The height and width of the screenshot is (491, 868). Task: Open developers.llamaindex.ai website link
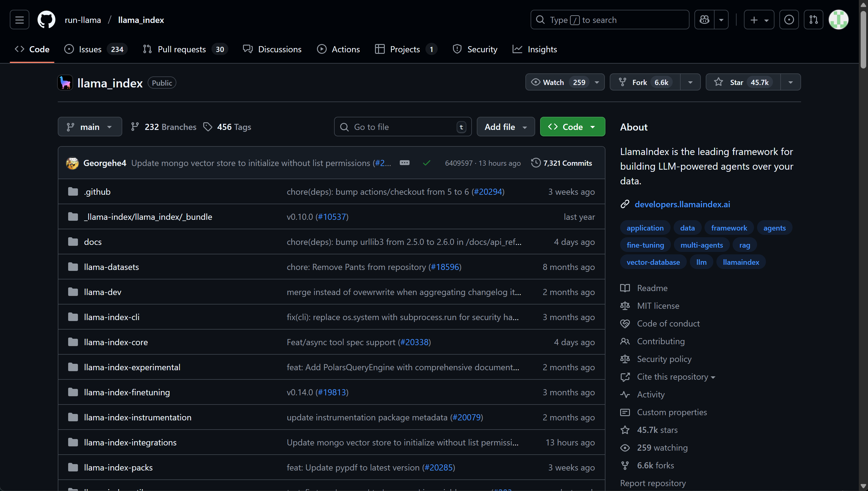(x=682, y=204)
